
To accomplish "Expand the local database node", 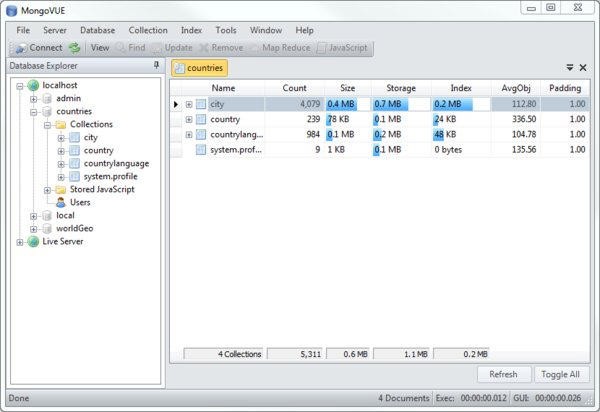I will 34,216.
